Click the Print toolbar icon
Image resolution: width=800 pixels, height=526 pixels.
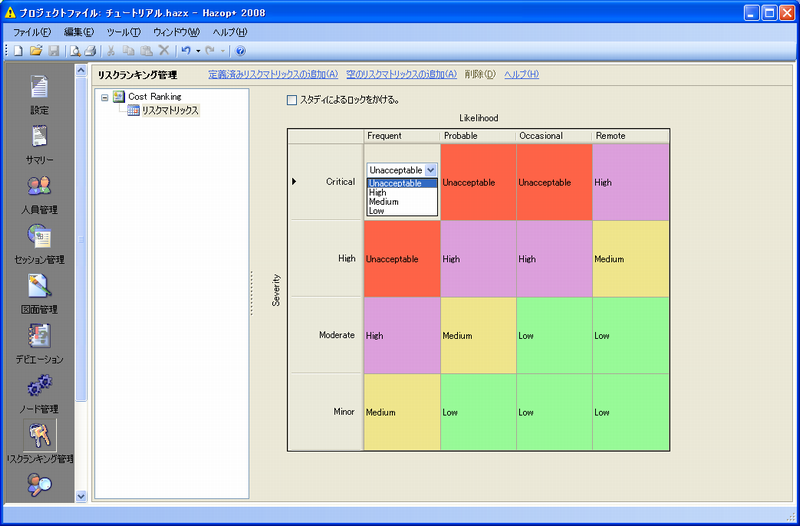(90, 51)
